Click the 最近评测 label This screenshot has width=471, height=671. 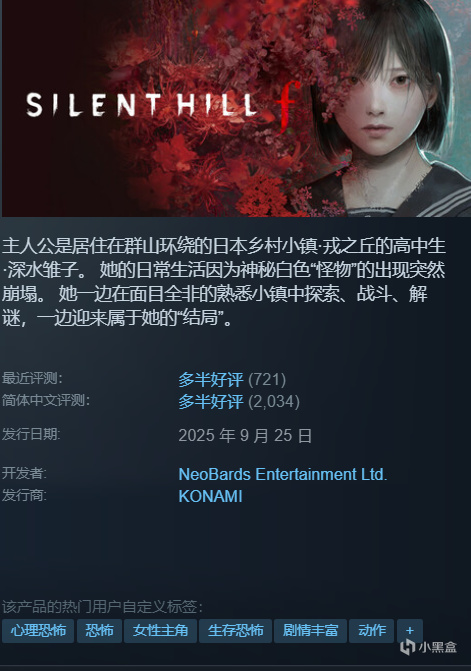32,378
